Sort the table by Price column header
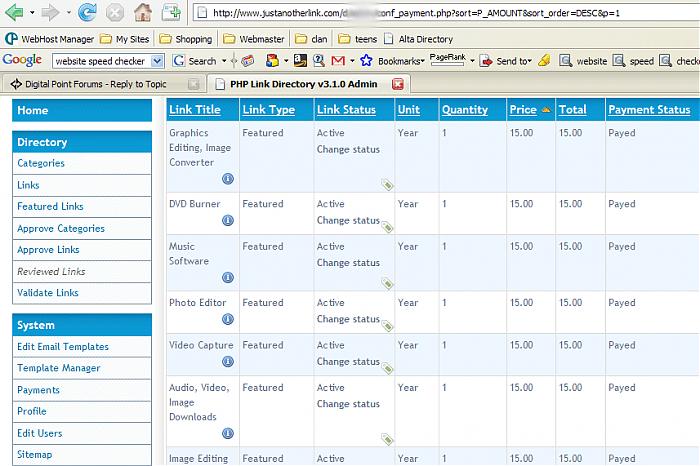Image resolution: width=700 pixels, height=466 pixels. [x=523, y=110]
